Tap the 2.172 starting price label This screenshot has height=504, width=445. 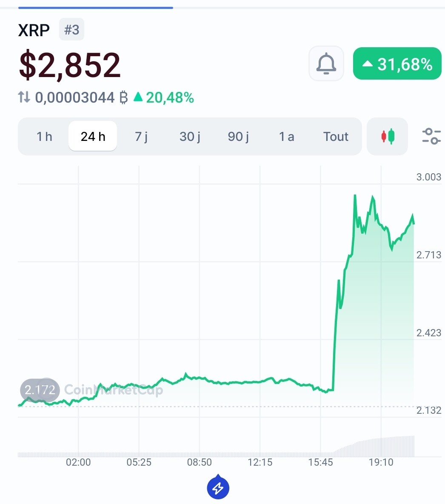(40, 390)
